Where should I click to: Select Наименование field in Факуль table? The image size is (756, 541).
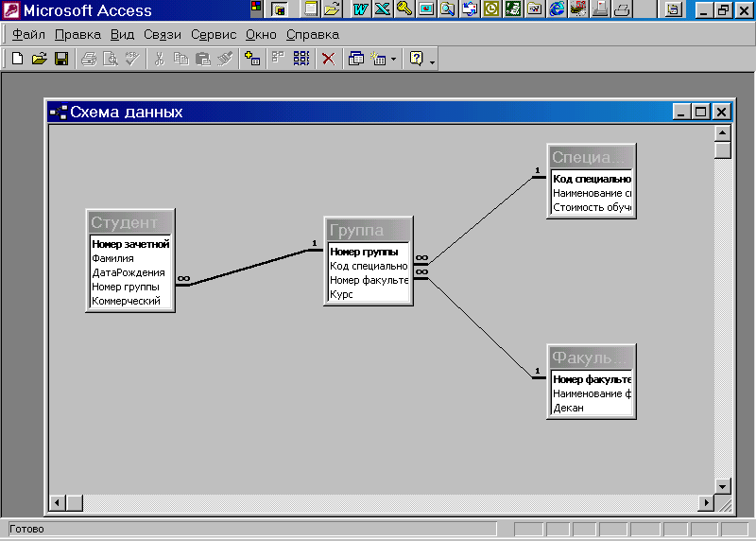click(x=592, y=393)
